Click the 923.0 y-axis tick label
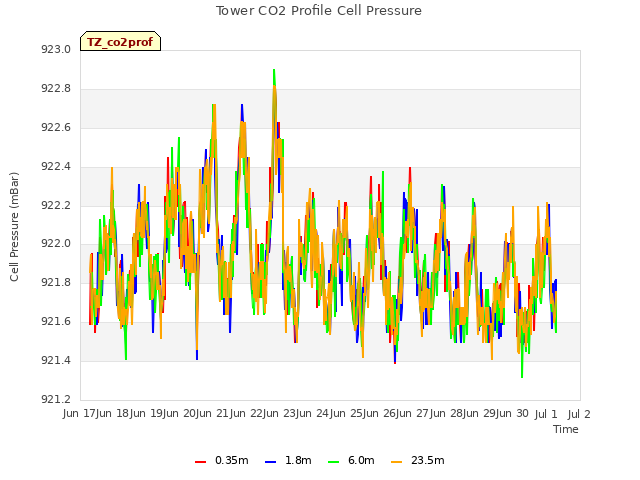Image resolution: width=640 pixels, height=480 pixels. (56, 50)
